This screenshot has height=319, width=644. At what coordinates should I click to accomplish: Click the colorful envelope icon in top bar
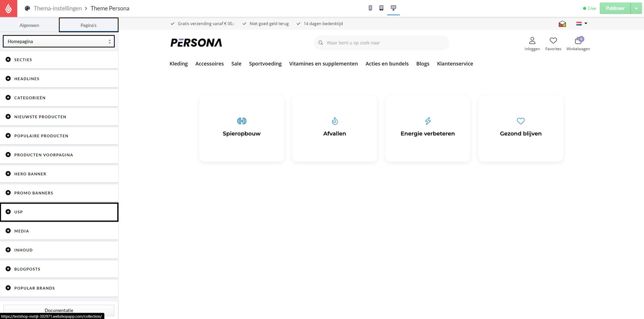[x=562, y=24]
